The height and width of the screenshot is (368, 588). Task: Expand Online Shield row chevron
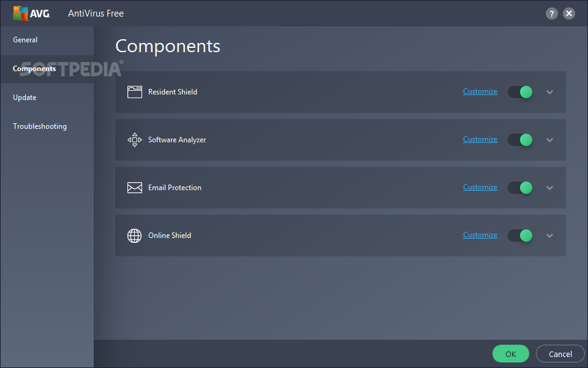tap(550, 236)
